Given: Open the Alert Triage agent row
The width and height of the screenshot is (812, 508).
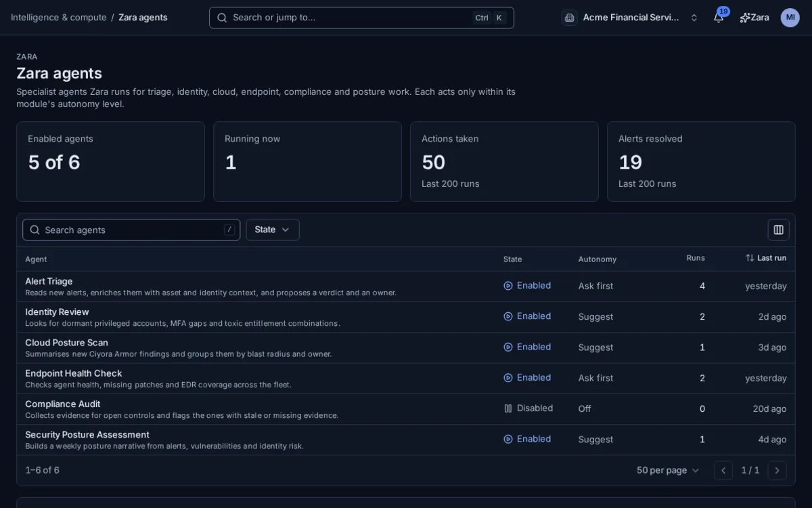Looking at the screenshot, I should 406,287.
